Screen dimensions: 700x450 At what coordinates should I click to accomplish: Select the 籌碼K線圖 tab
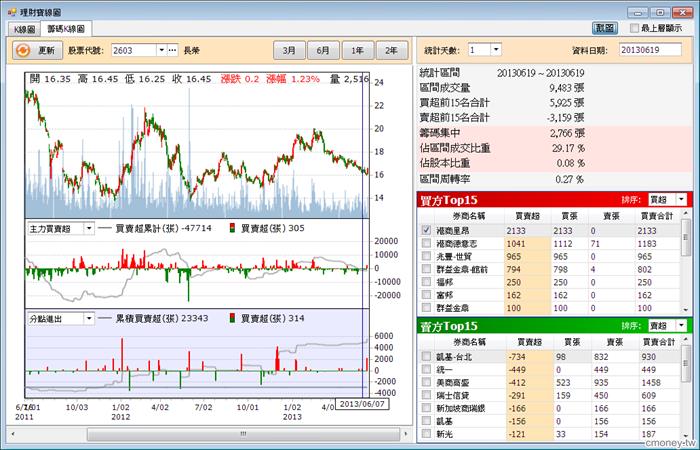coord(65,28)
